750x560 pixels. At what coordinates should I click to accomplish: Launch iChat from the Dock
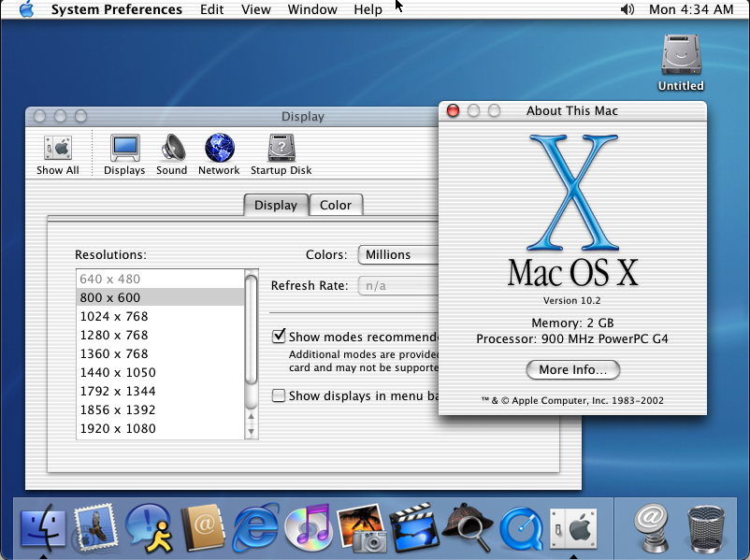[149, 528]
